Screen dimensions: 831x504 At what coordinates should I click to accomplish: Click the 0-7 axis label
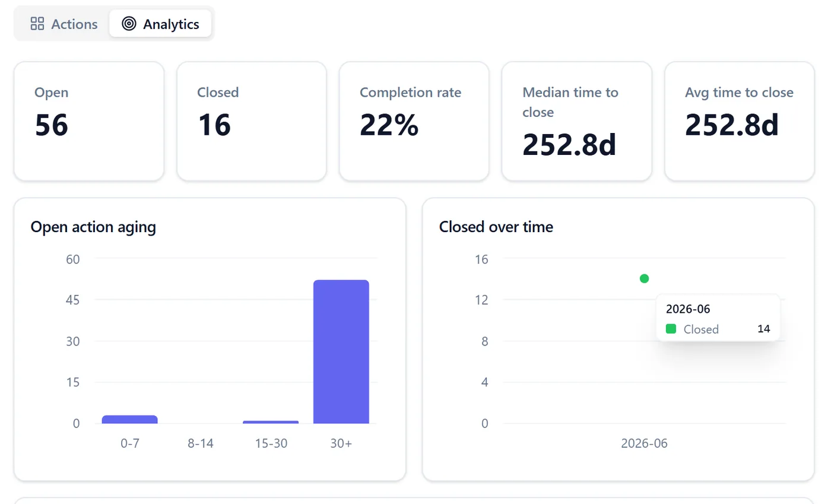coord(129,443)
